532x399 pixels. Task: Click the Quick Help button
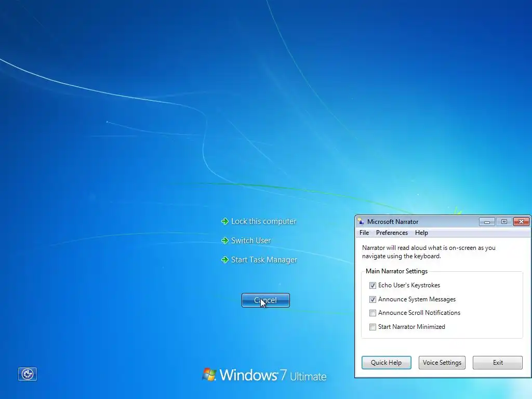click(386, 362)
